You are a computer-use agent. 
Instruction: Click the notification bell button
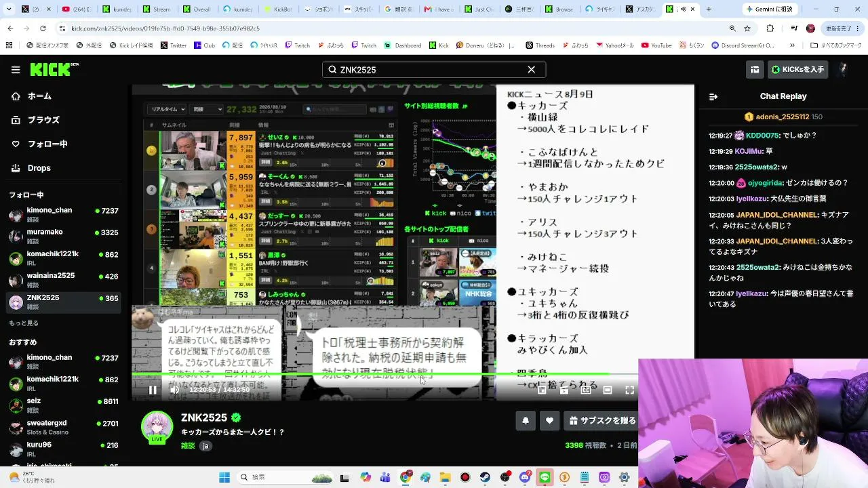526,420
